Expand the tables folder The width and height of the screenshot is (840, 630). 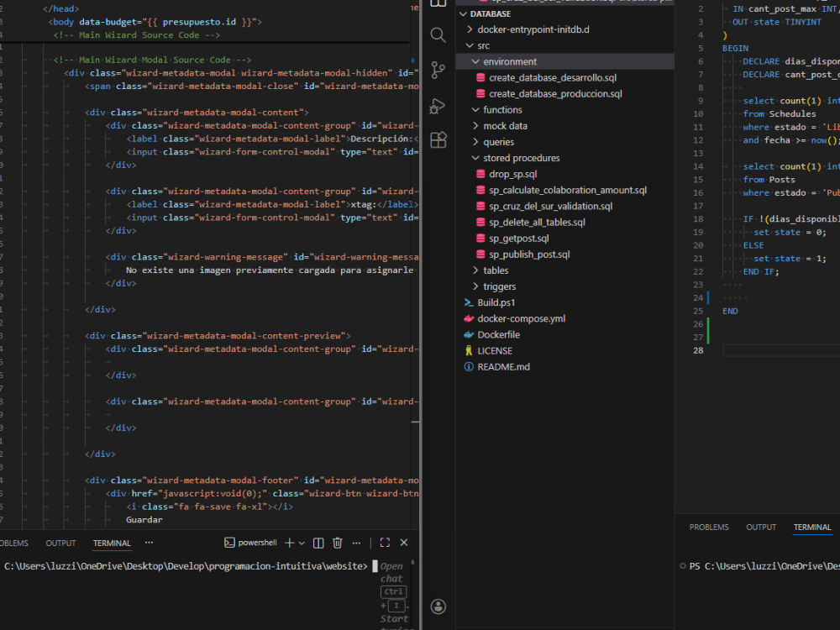[475, 270]
